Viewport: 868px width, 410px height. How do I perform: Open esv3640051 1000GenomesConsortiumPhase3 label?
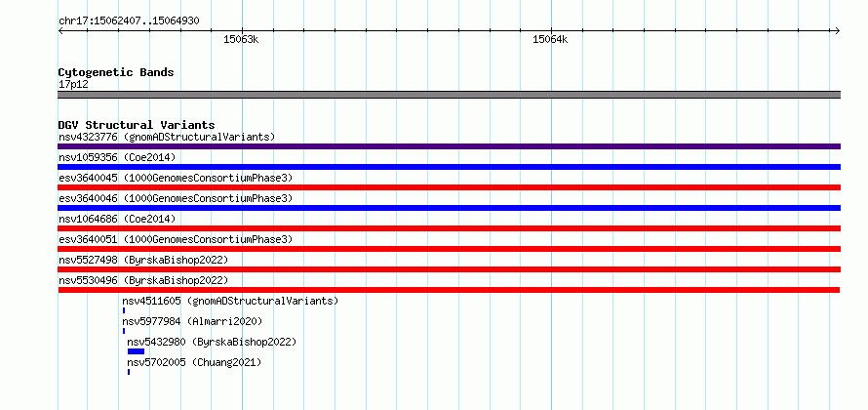(x=176, y=239)
